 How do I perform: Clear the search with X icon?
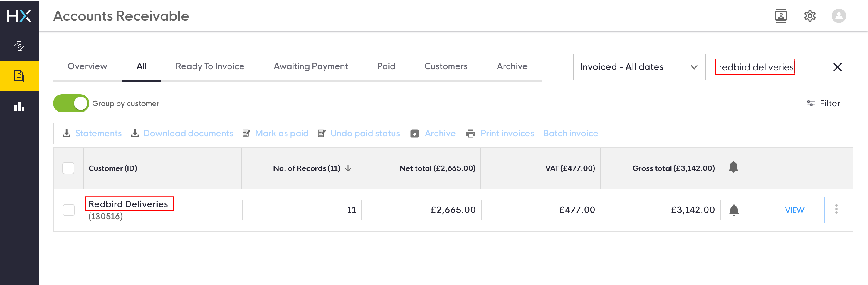point(838,67)
